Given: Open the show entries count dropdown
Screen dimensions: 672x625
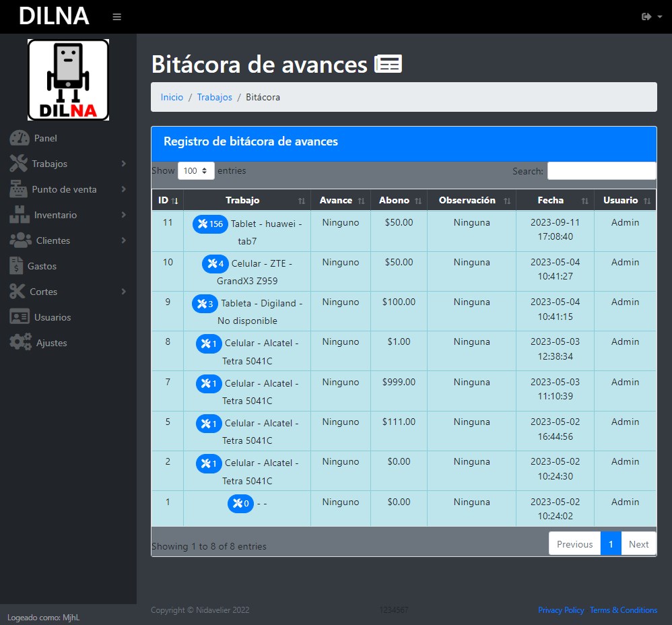Looking at the screenshot, I should click(196, 171).
